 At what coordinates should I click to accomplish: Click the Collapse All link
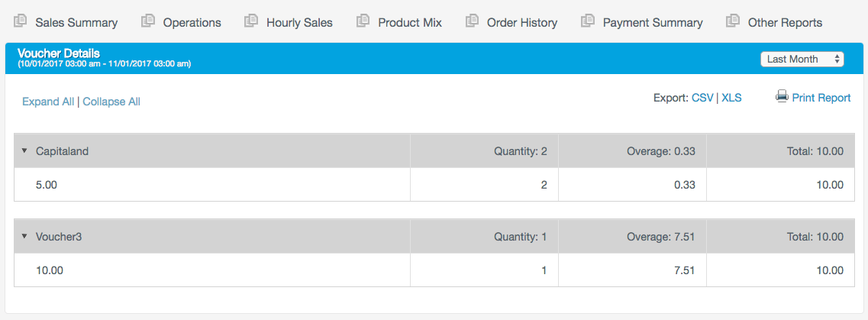[x=111, y=102]
